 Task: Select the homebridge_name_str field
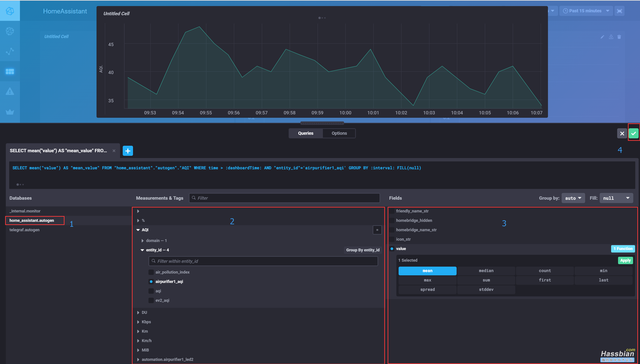point(392,230)
